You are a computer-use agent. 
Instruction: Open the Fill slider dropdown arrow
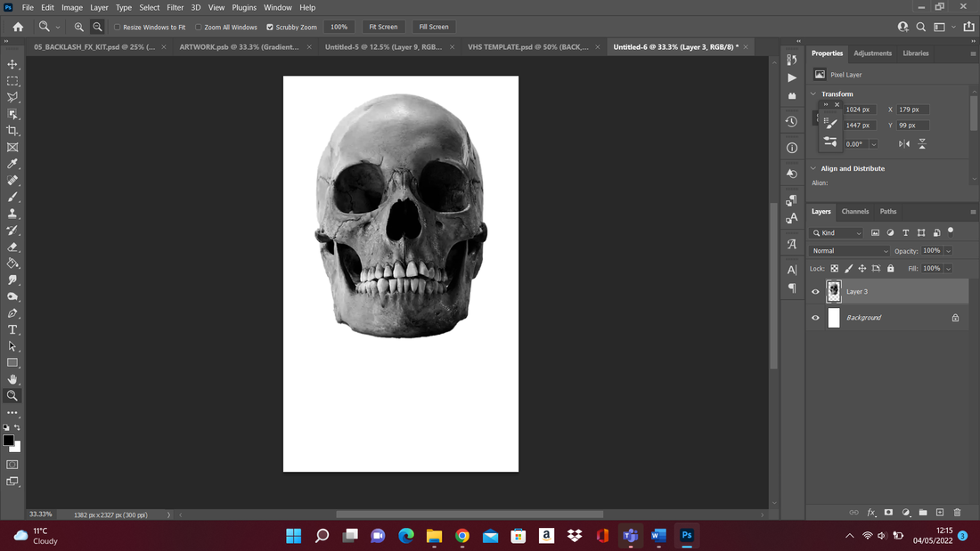[948, 269]
